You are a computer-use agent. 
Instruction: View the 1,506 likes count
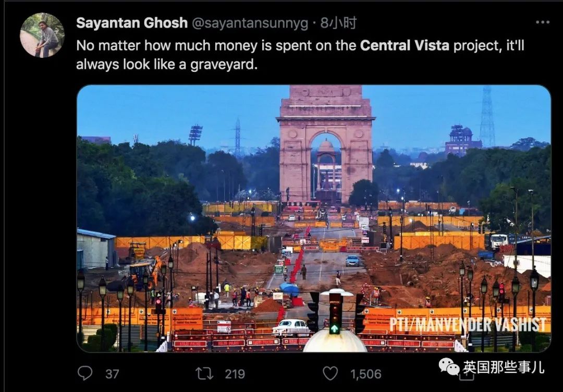365,374
